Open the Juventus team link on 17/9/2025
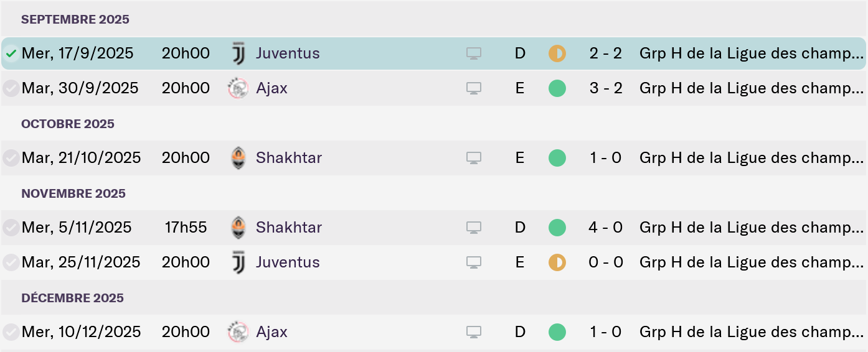868x352 pixels. 288,53
